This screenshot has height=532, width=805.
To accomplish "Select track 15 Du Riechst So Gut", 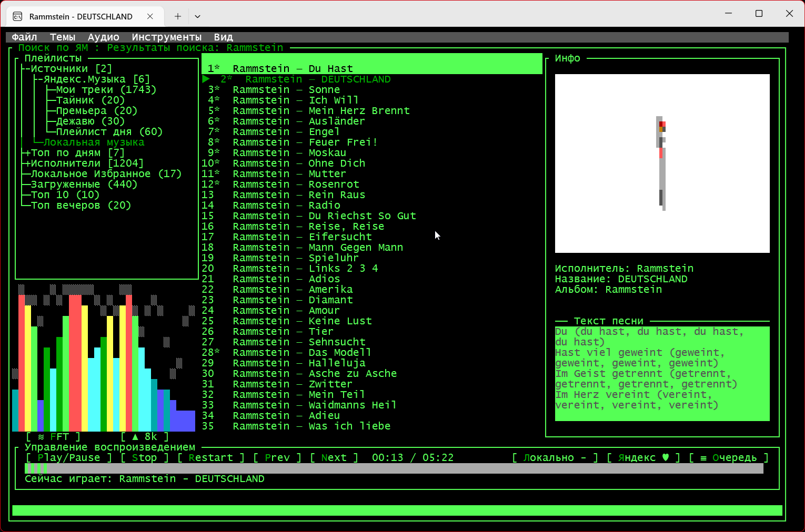I will pos(372,216).
